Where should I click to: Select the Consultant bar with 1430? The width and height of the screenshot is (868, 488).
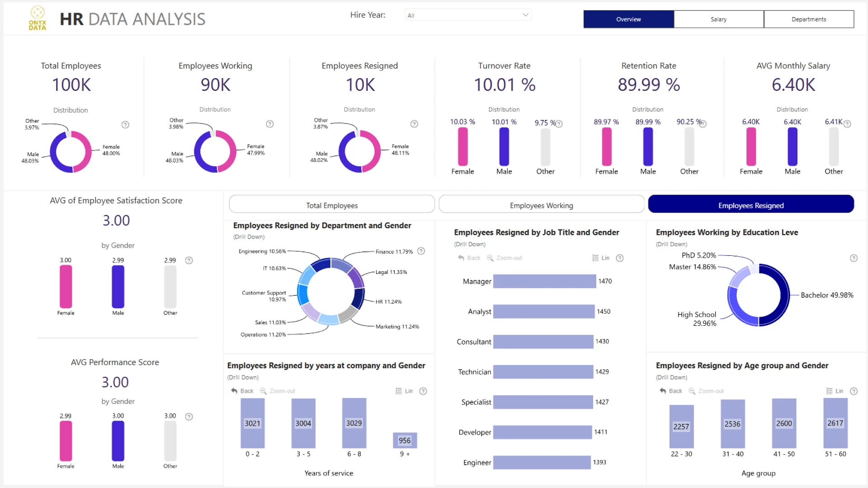coord(543,342)
